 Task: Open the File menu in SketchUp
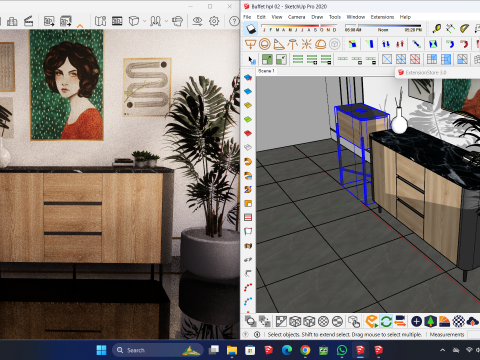[247, 17]
